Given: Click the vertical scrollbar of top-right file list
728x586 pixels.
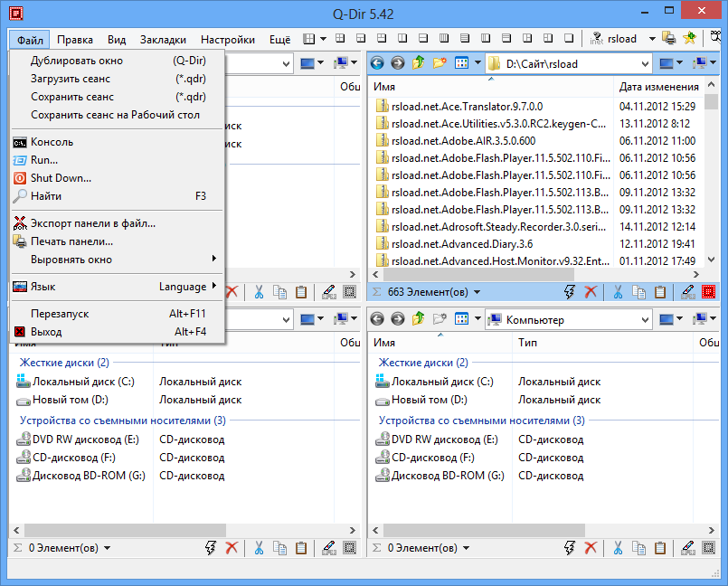Looking at the screenshot, I should pos(711,173).
